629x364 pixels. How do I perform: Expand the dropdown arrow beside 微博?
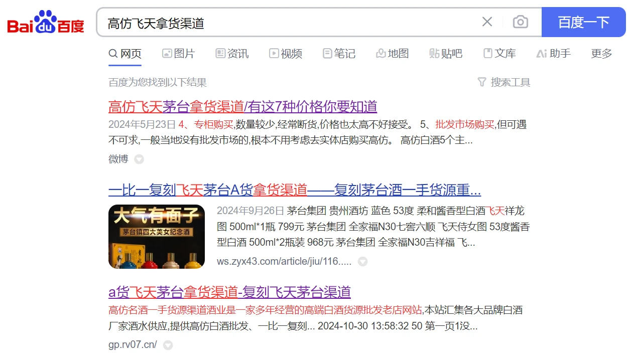point(139,159)
